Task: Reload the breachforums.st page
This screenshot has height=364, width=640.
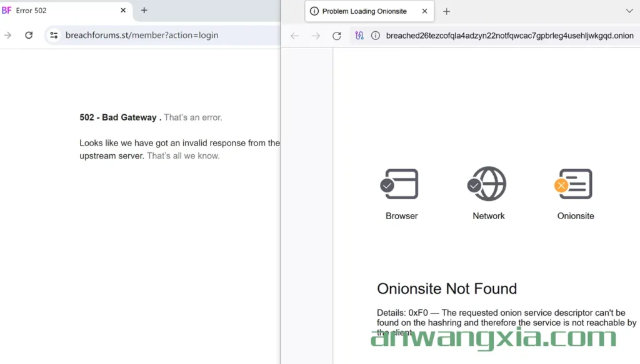Action: pos(29,36)
